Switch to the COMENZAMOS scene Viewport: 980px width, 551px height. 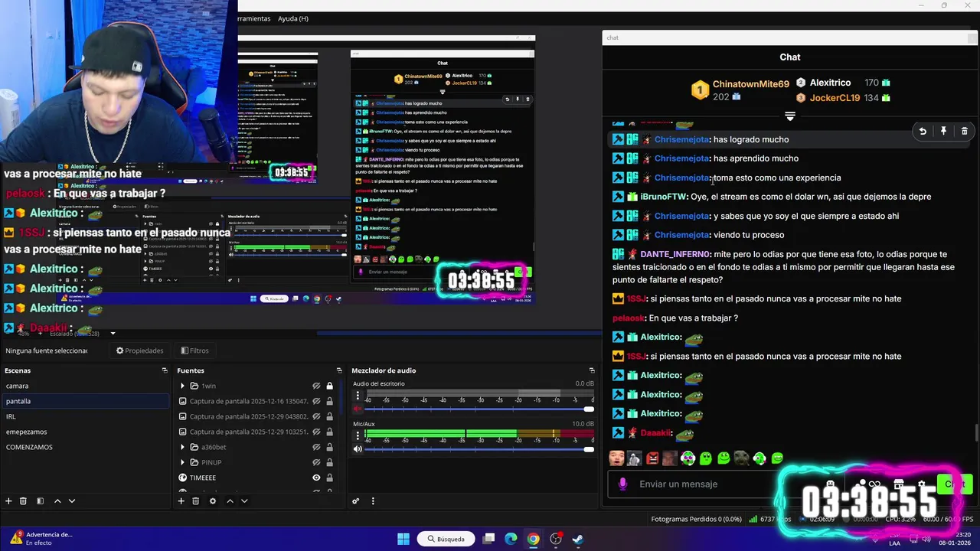pyautogui.click(x=84, y=447)
